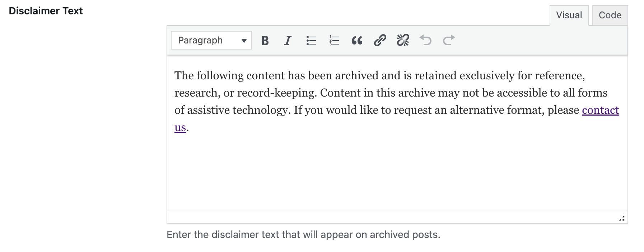Redo the last edit
This screenshot has height=252, width=644.
tap(448, 41)
